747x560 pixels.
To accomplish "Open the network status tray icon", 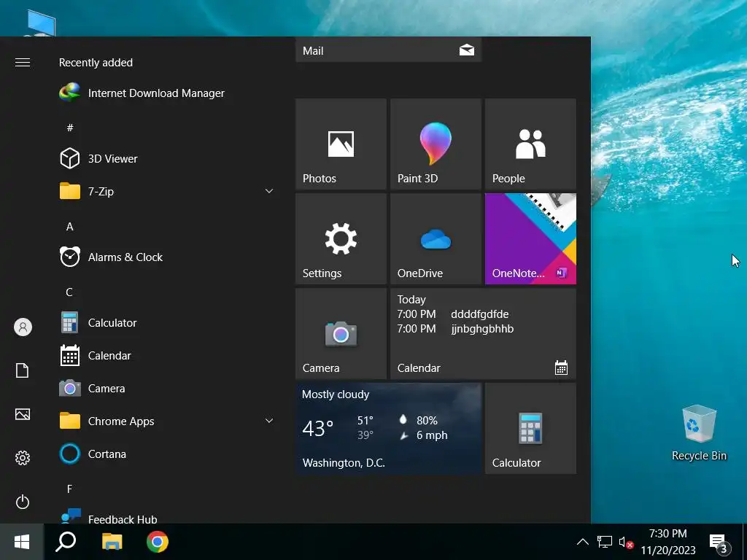I will coord(605,542).
